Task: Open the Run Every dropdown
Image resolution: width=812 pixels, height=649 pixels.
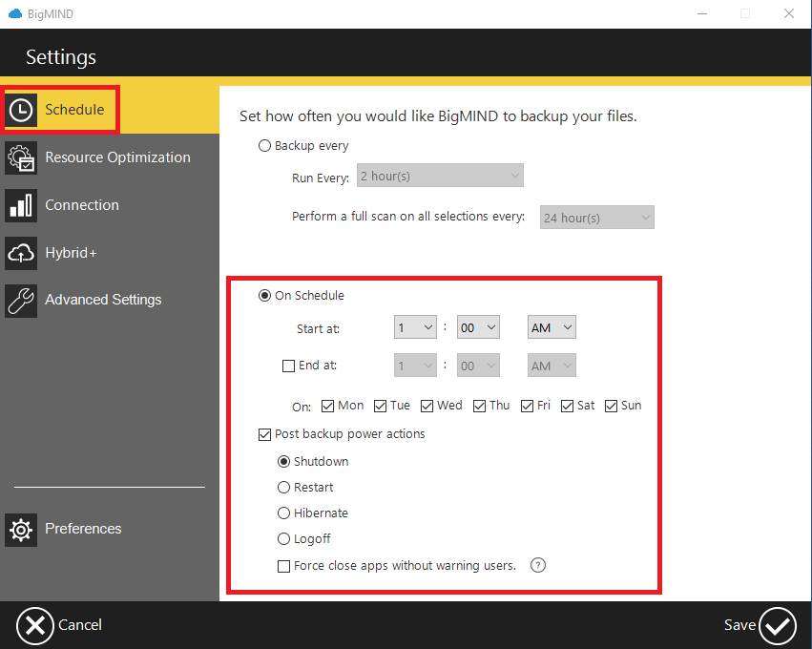Action: pos(440,175)
